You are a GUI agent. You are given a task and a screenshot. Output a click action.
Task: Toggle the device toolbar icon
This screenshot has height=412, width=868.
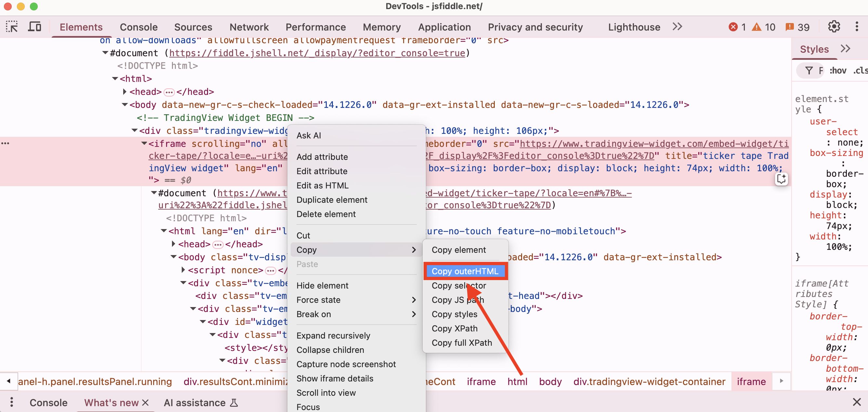[34, 27]
